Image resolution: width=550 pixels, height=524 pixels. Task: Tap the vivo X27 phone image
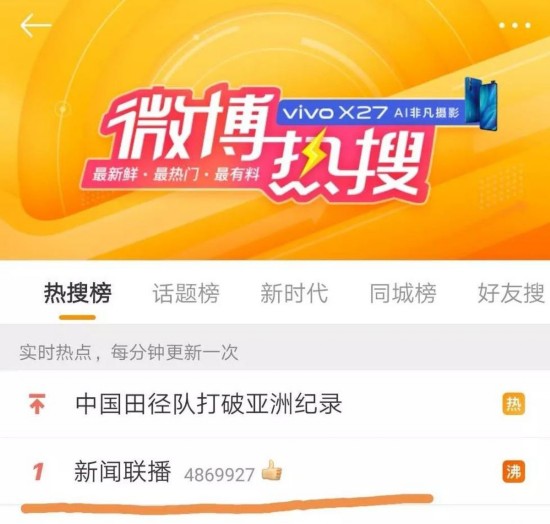coord(481,104)
